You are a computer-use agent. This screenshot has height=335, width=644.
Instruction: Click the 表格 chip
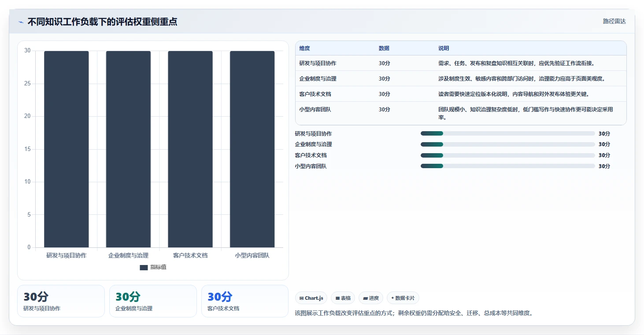[343, 298]
